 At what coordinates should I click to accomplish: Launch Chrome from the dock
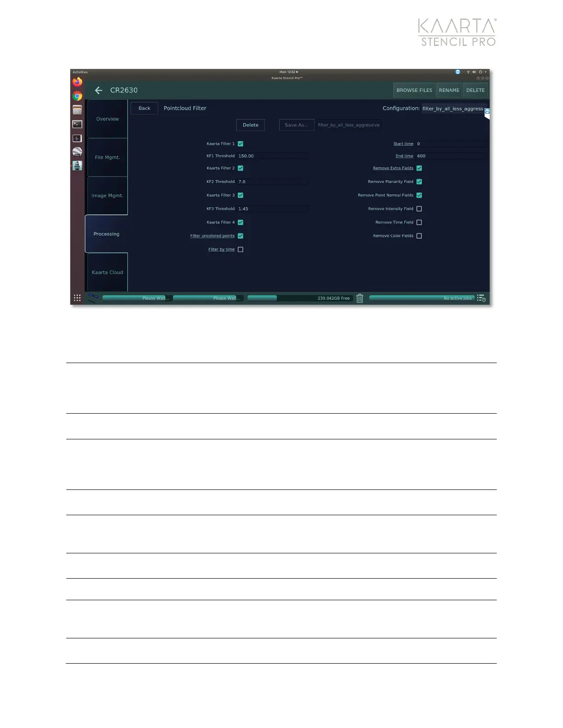(77, 96)
